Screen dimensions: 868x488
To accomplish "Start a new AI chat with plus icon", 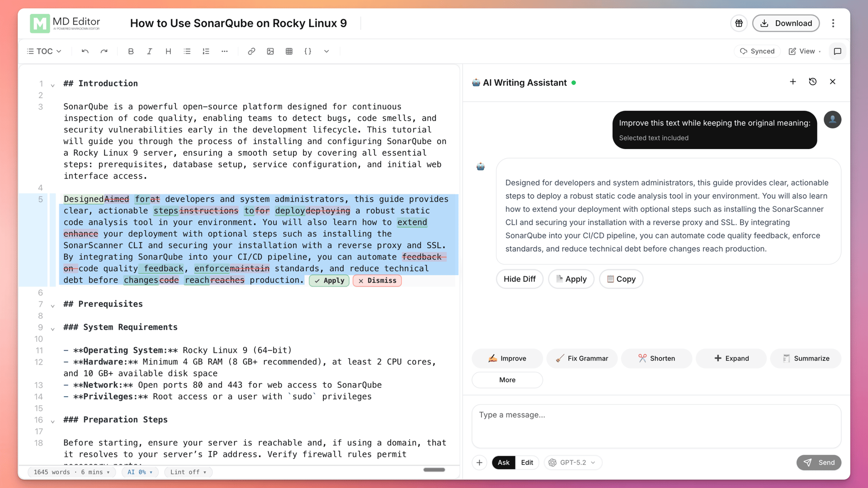I will coord(793,82).
